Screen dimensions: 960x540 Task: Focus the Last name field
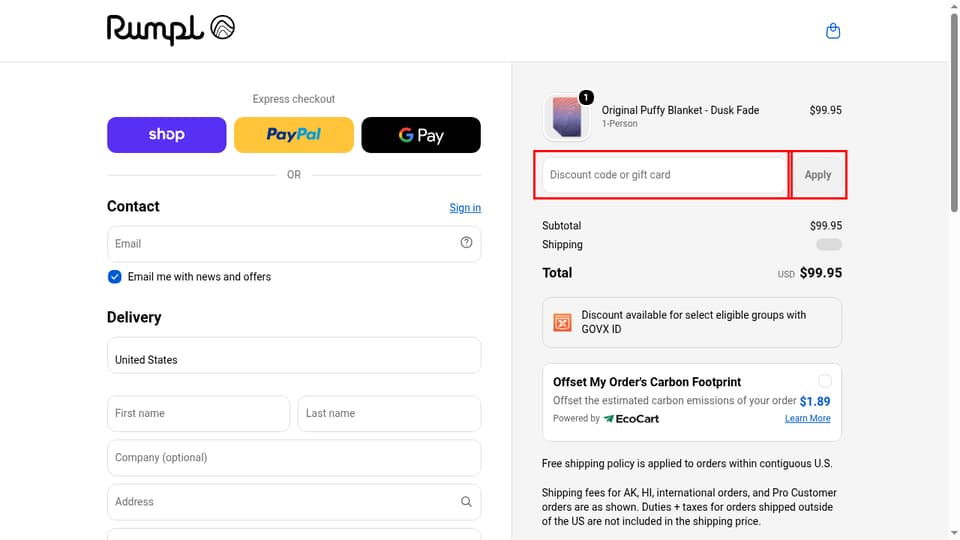tap(389, 413)
